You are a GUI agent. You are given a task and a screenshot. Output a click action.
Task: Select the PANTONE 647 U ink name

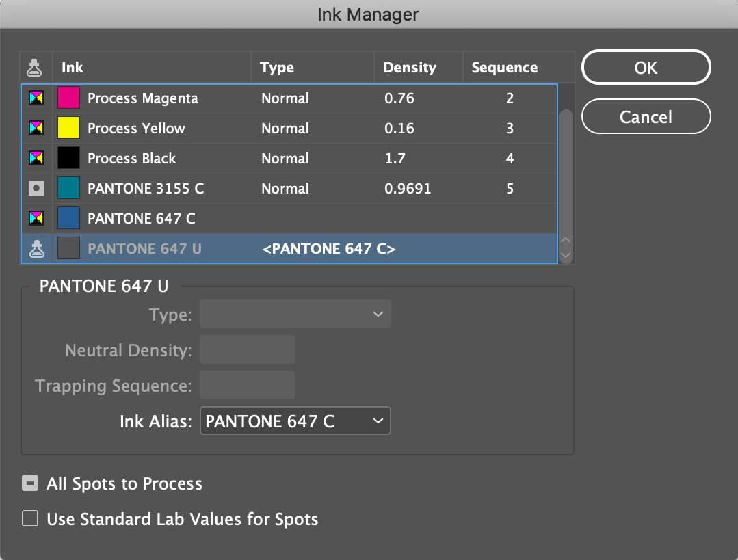144,248
